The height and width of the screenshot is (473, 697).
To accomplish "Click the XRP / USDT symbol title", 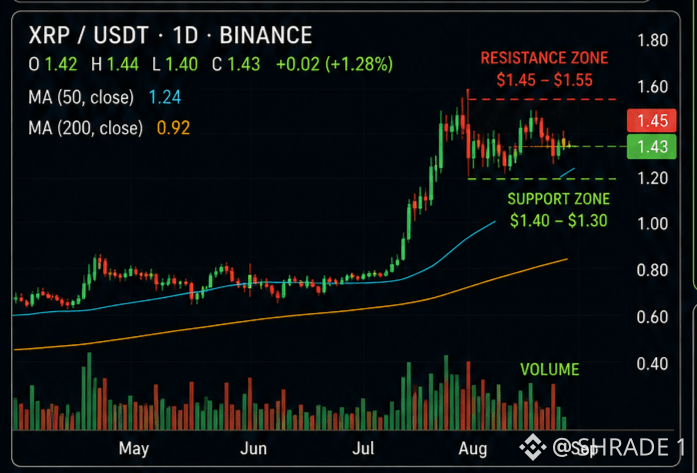I will 88,36.
